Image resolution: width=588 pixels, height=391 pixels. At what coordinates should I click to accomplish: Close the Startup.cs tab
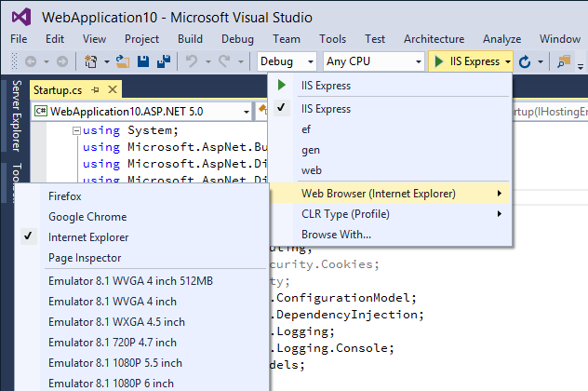pyautogui.click(x=114, y=89)
